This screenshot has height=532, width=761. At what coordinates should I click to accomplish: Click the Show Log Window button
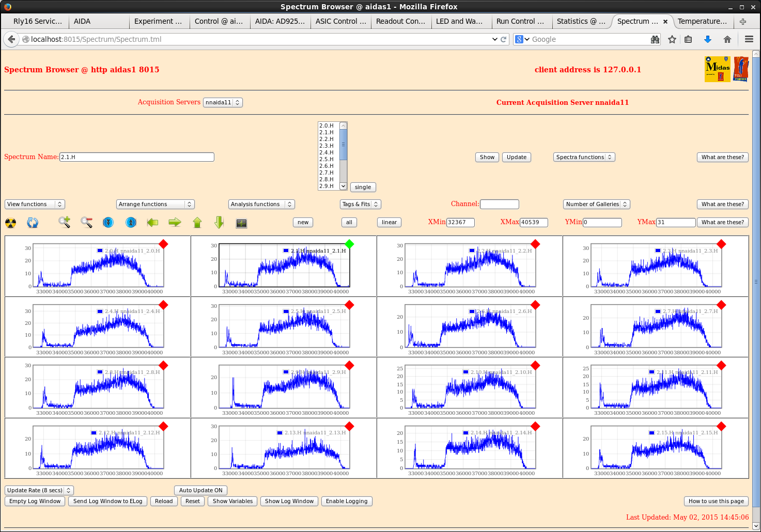(289, 501)
